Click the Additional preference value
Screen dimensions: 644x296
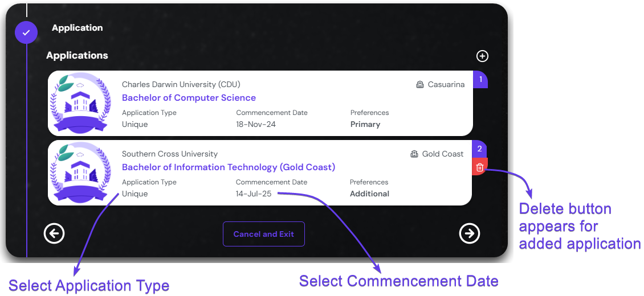pos(369,194)
